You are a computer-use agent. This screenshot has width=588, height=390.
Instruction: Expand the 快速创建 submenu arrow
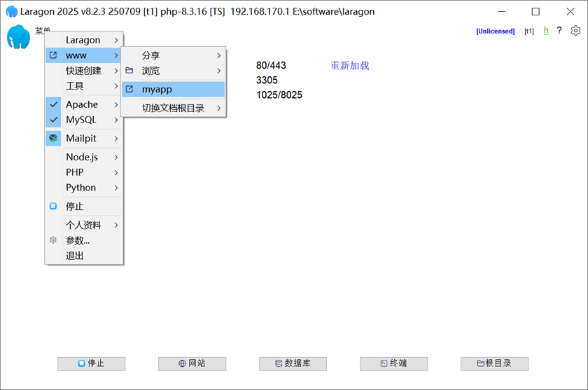[x=116, y=71]
